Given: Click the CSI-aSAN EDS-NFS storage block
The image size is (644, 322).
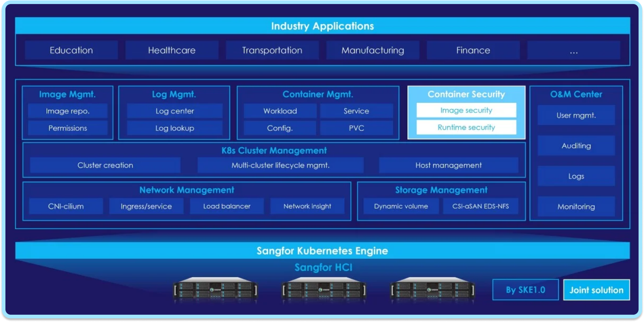Looking at the screenshot, I should click(480, 207).
